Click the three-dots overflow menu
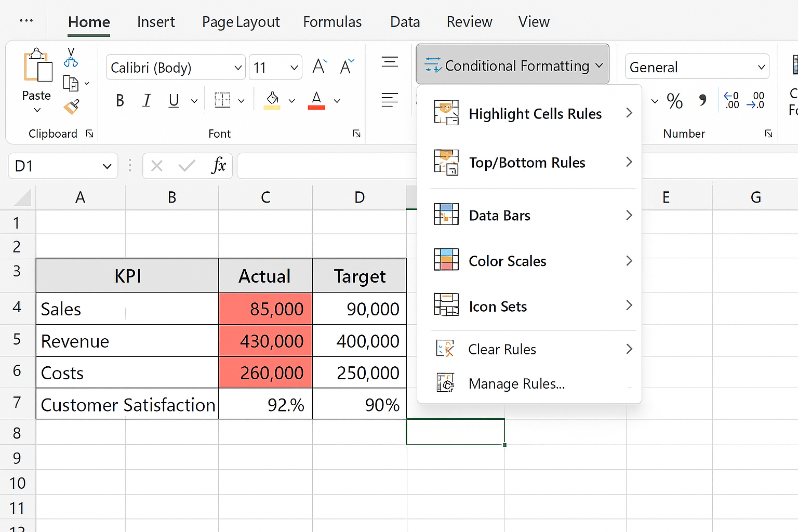This screenshot has width=798, height=532. (x=26, y=21)
